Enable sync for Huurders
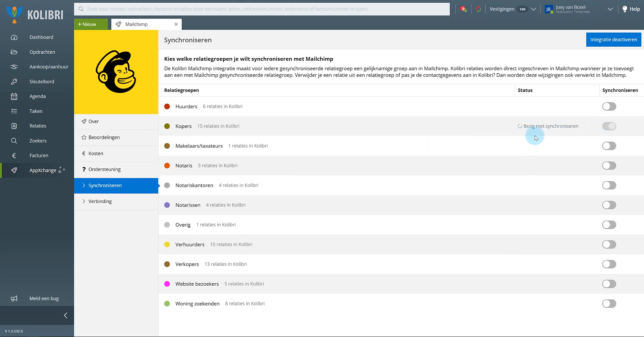644x337 pixels. tap(609, 107)
